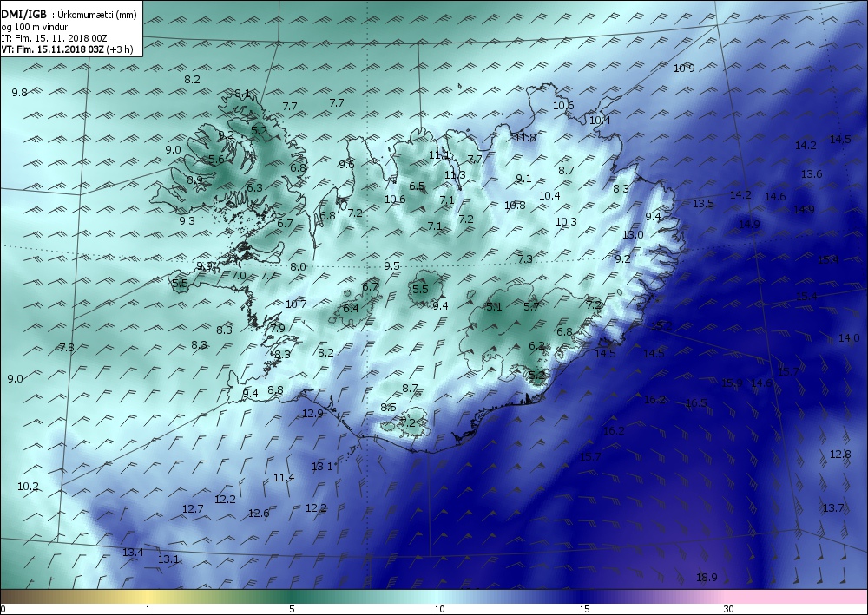Click the 8.0 value on the map

click(x=298, y=266)
